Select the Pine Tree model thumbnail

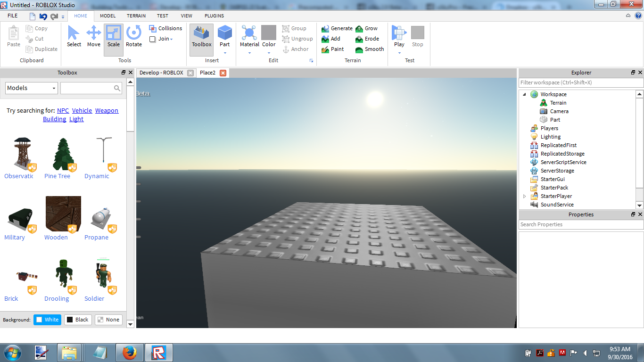click(63, 154)
